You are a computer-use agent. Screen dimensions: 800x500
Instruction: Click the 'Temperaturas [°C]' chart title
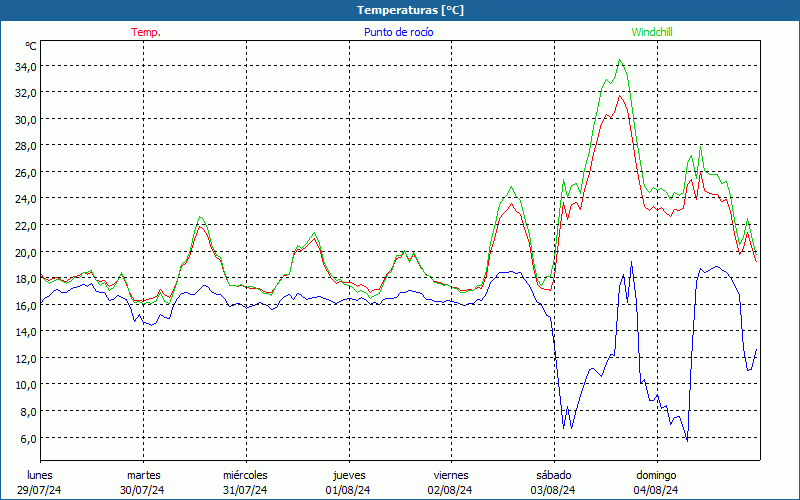point(410,10)
